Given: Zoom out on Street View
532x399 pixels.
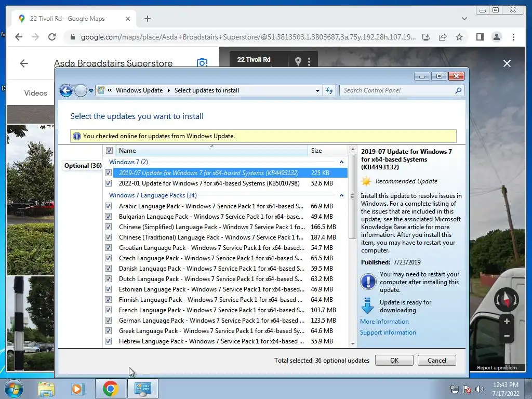Looking at the screenshot, I should click(x=507, y=336).
